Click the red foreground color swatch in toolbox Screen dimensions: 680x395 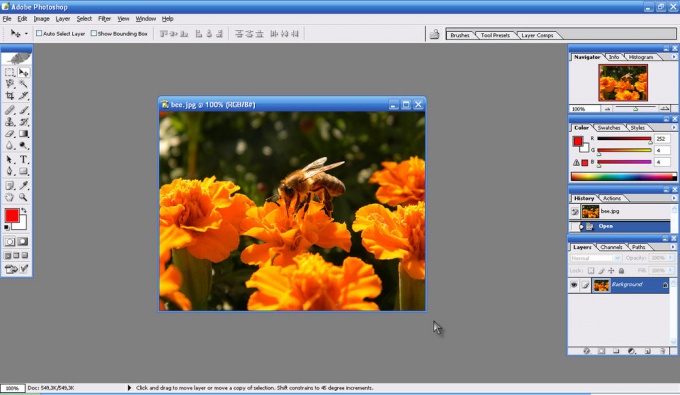click(x=12, y=215)
